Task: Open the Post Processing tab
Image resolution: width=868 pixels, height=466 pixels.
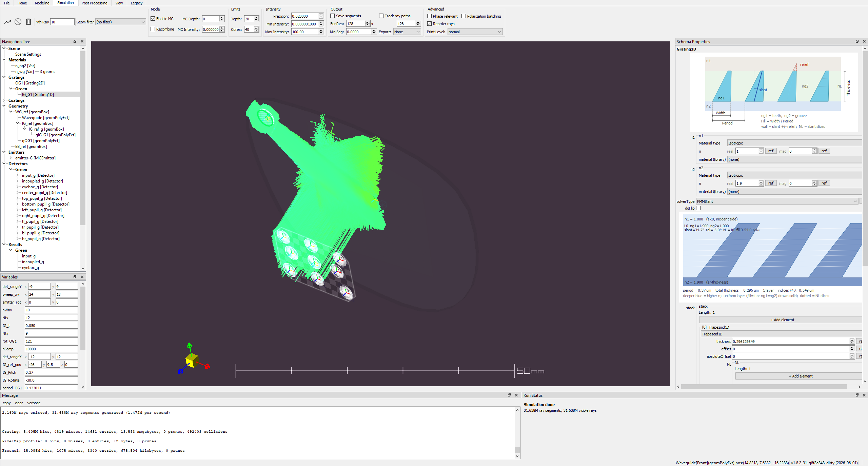Action: click(x=94, y=3)
